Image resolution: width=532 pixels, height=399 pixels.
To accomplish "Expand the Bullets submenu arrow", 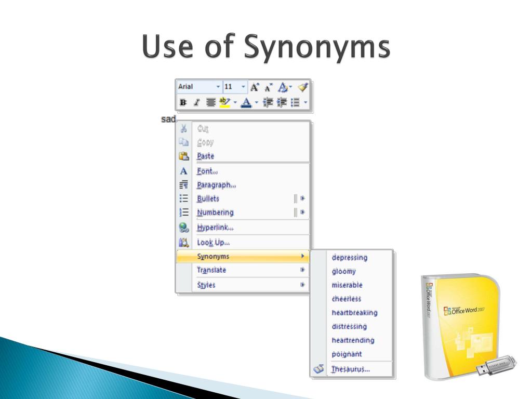I will (x=302, y=198).
